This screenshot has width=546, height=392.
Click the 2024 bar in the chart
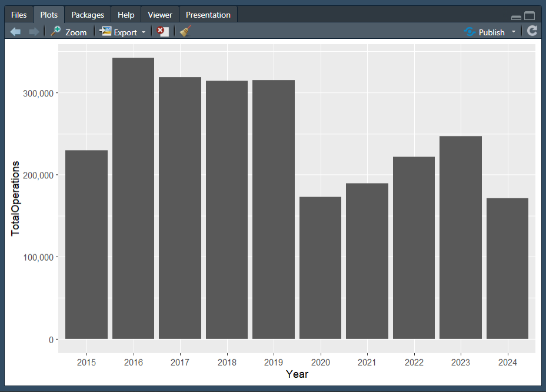click(507, 268)
